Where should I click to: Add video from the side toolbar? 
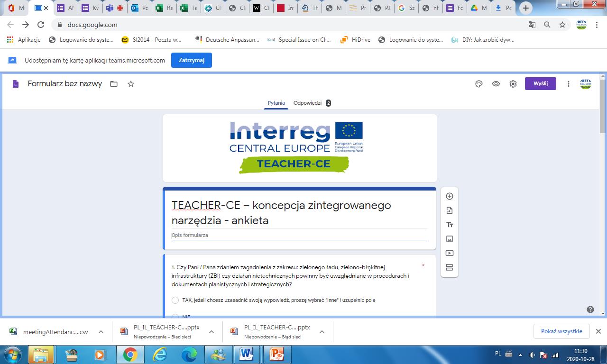pos(450,253)
